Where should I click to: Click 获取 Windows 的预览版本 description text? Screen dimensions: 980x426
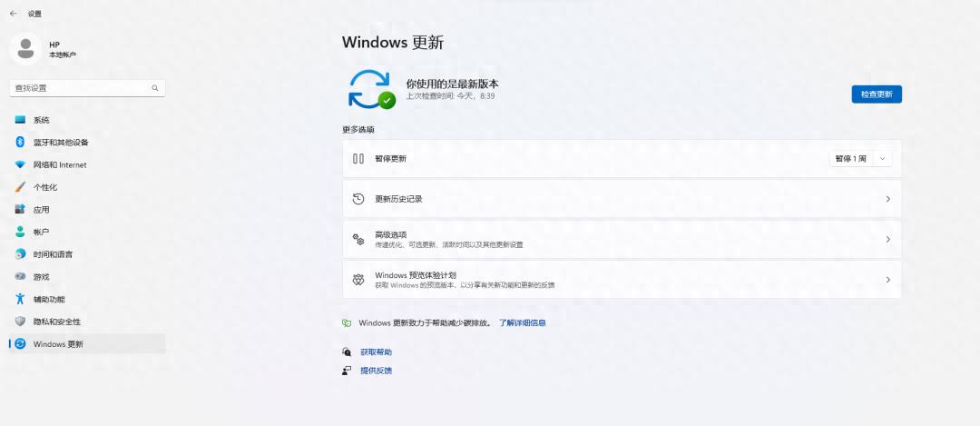tap(465, 285)
